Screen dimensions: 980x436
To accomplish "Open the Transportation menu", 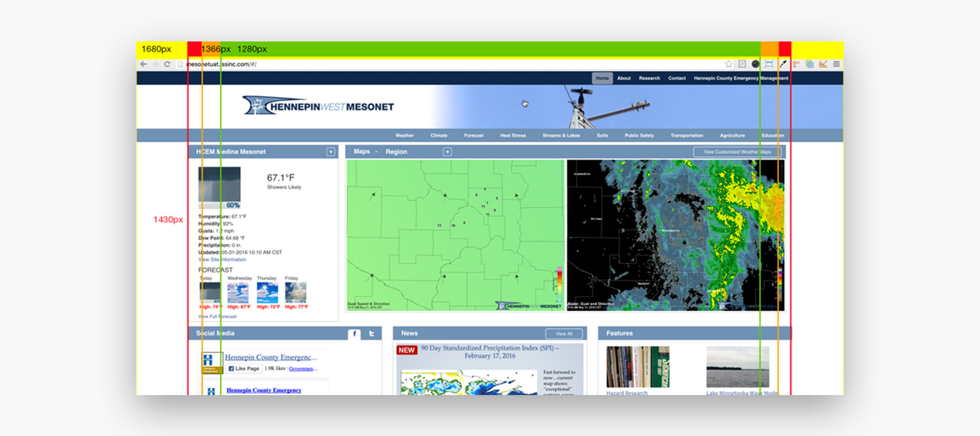I will [x=687, y=136].
